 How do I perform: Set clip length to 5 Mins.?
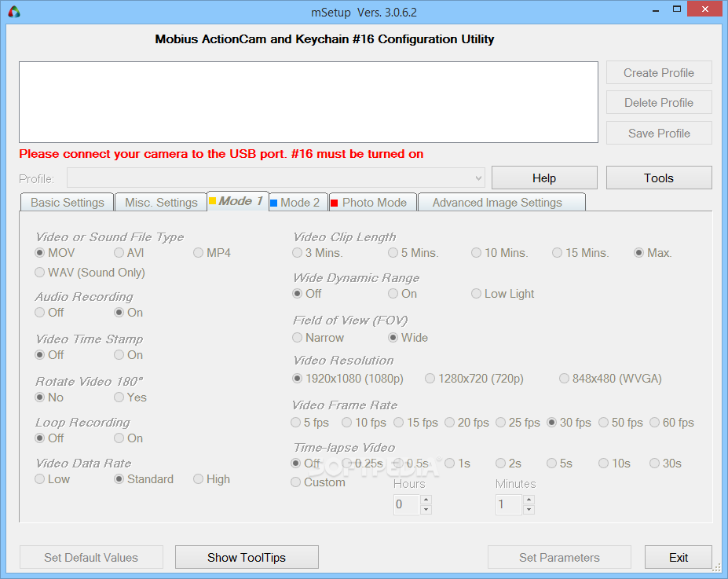[x=414, y=253]
